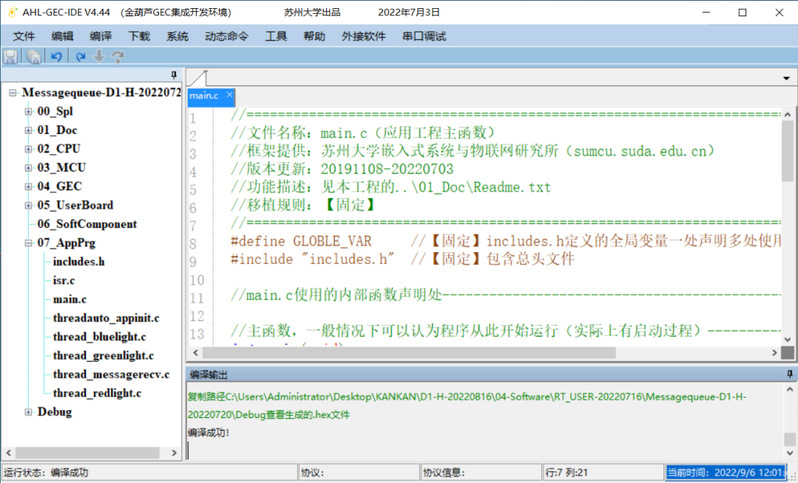This screenshot has width=798, height=483.
Task: Expand the Debug folder node
Action: tap(28, 412)
